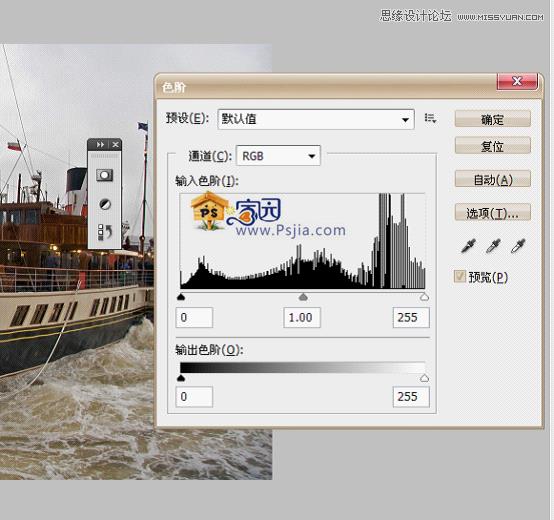Click the output black level slider
This screenshot has width=554, height=520.
pos(181,378)
